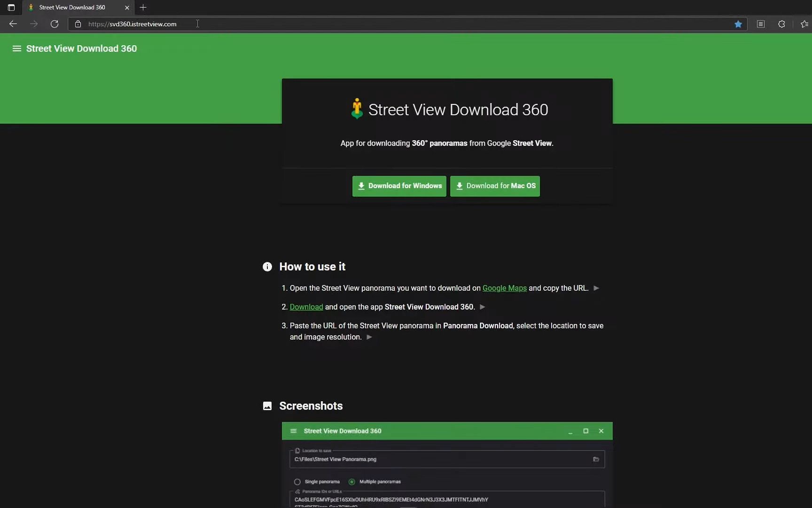The width and height of the screenshot is (812, 508).
Task: Click the Screenshots heading text
Action: (311, 406)
